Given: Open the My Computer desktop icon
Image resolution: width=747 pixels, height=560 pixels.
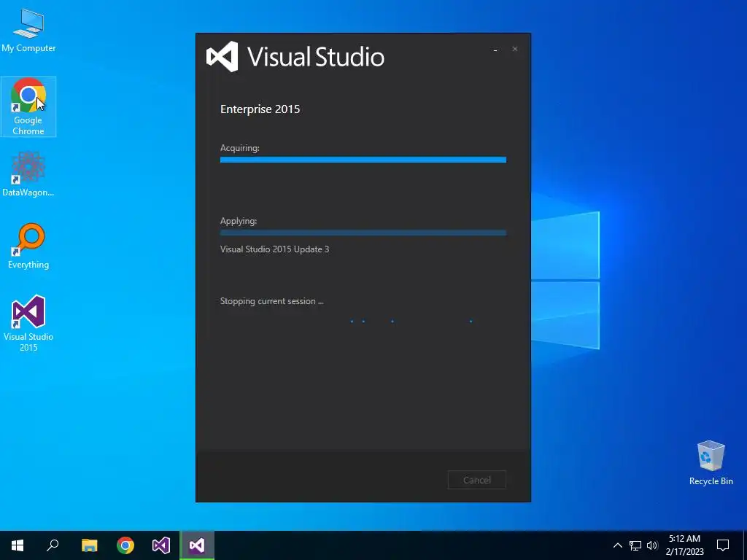Looking at the screenshot, I should point(28,30).
